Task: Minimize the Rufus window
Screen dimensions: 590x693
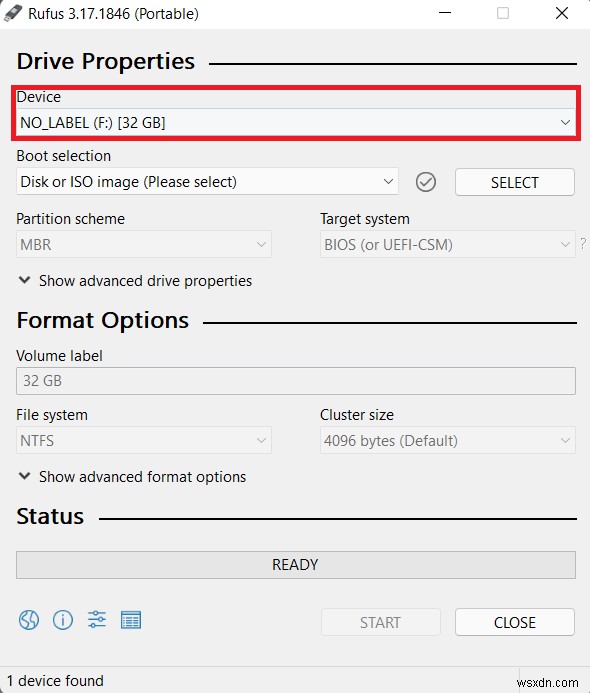Action: coord(445,13)
